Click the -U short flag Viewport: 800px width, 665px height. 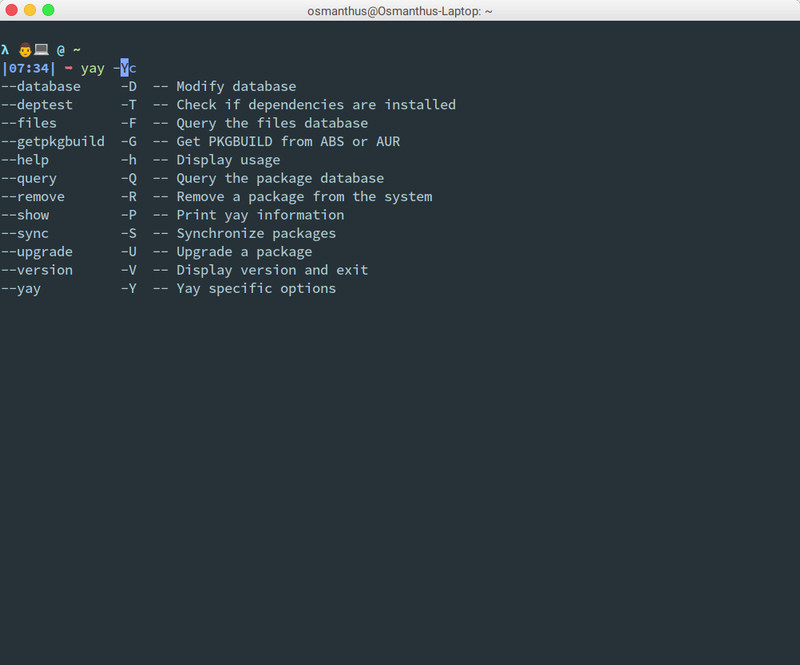[129, 252]
